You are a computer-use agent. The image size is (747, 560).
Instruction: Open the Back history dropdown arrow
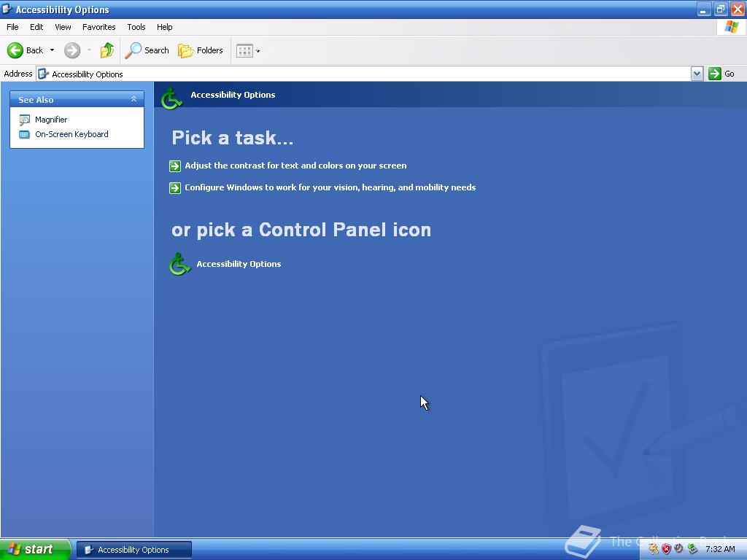pyautogui.click(x=52, y=50)
